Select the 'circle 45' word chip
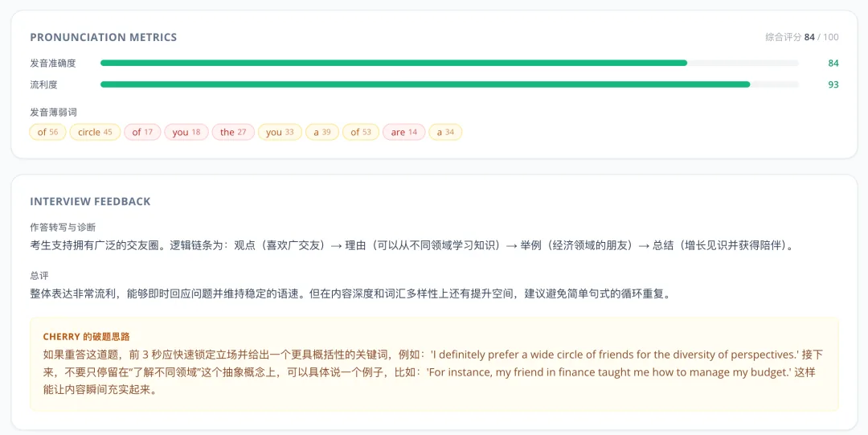The image size is (868, 435). pyautogui.click(x=95, y=132)
